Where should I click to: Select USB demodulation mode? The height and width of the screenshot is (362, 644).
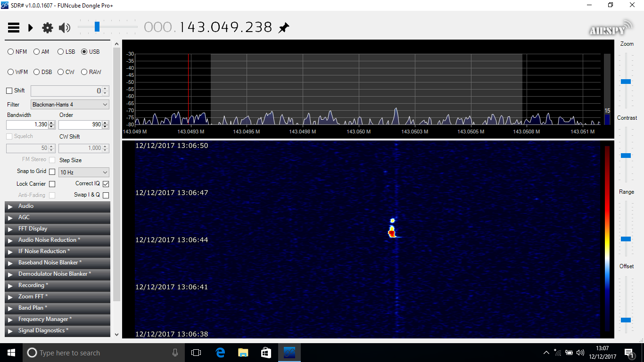[x=91, y=52]
